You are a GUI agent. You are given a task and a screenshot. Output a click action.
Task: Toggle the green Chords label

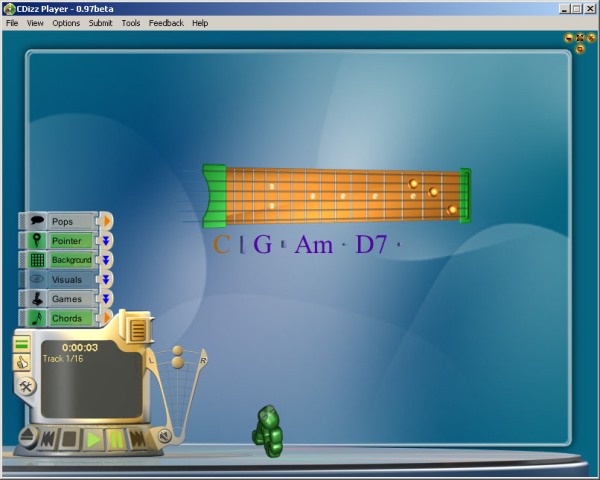coord(70,318)
